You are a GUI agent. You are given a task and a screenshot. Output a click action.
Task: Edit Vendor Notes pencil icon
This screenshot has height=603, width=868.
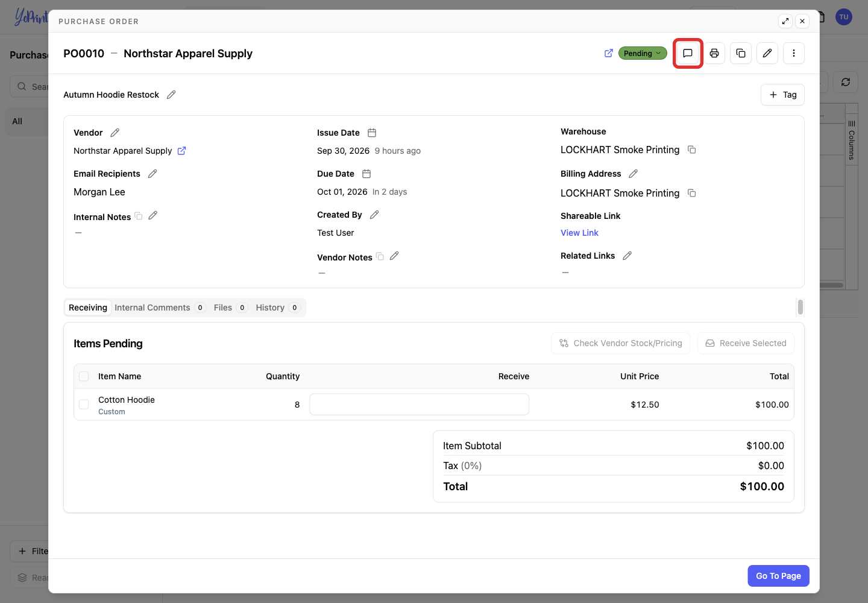click(394, 256)
